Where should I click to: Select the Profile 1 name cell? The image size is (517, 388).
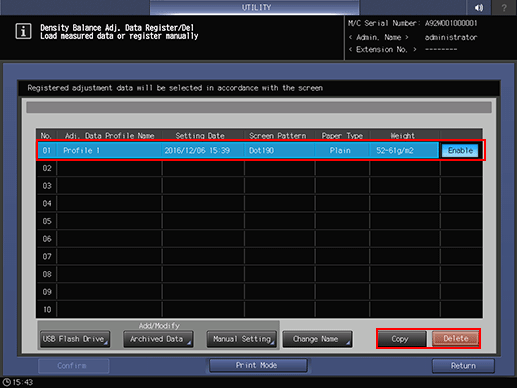point(109,150)
